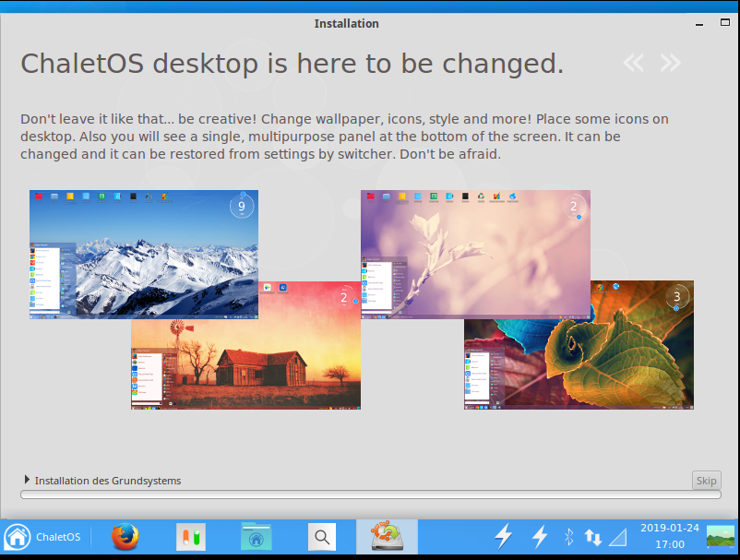
Task: Expand the Installation des Grundsystems details
Action: 27,480
